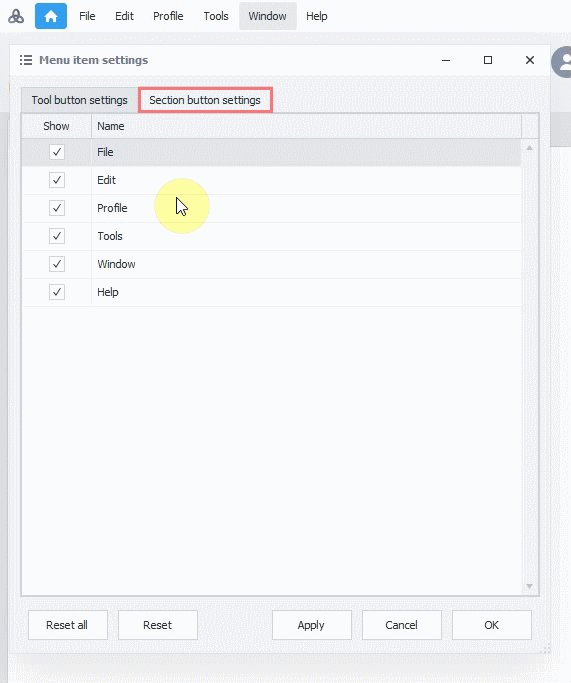Toggle the Help show checkbox
The image size is (571, 683).
tap(57, 292)
